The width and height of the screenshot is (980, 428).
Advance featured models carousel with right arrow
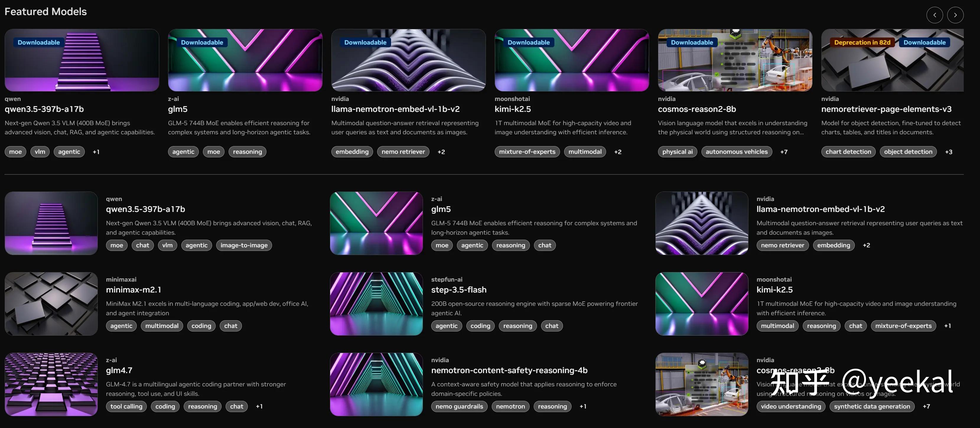pos(955,15)
